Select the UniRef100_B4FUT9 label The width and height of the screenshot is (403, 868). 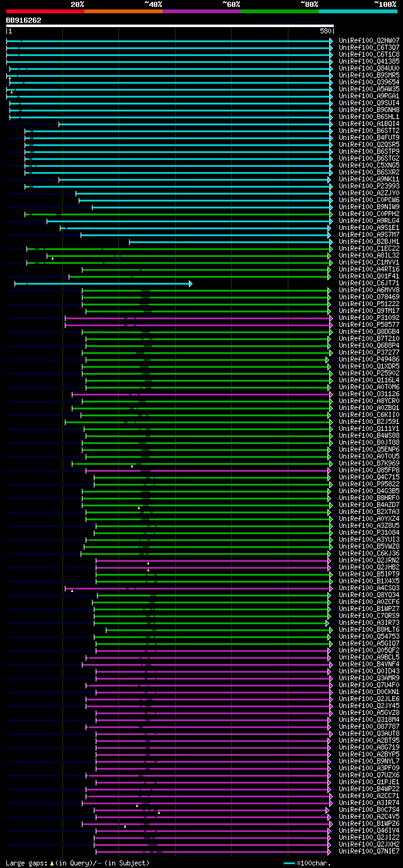pos(369,137)
